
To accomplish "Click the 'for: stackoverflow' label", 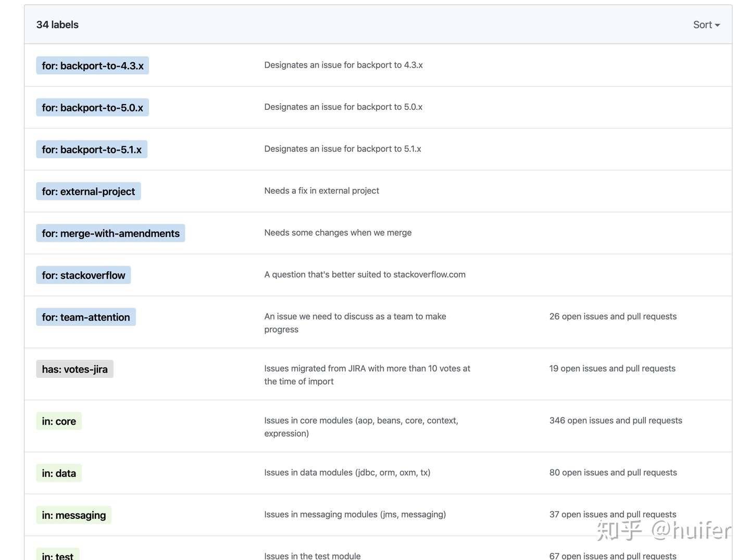I will [x=83, y=275].
